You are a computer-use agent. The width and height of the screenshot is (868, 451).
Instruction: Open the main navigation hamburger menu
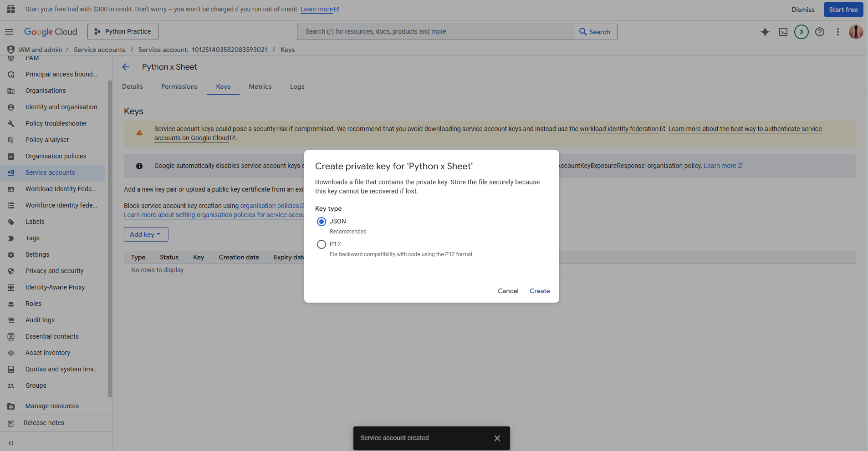(x=9, y=32)
